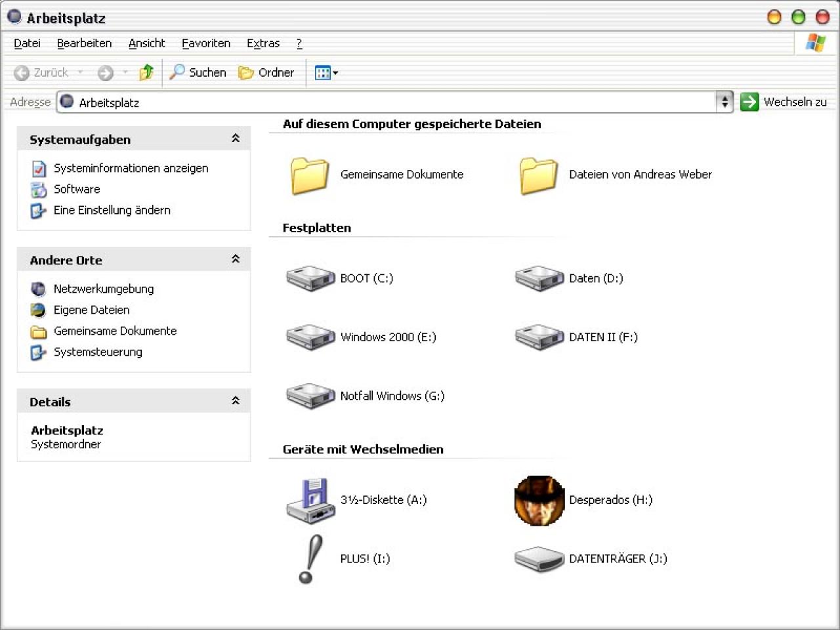Click the Gemeinsame Dokumente sidebar folder icon

[39, 331]
